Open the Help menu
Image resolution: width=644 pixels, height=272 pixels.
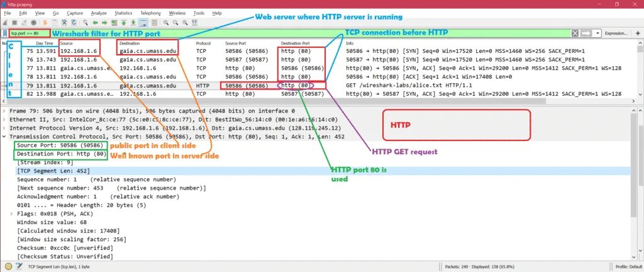(x=217, y=13)
